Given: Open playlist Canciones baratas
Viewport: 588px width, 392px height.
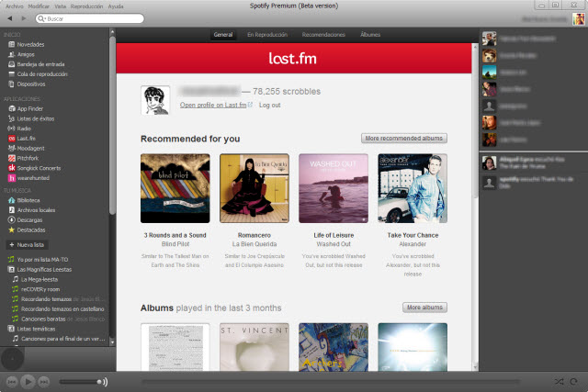Looking at the screenshot, I should pyautogui.click(x=43, y=319).
